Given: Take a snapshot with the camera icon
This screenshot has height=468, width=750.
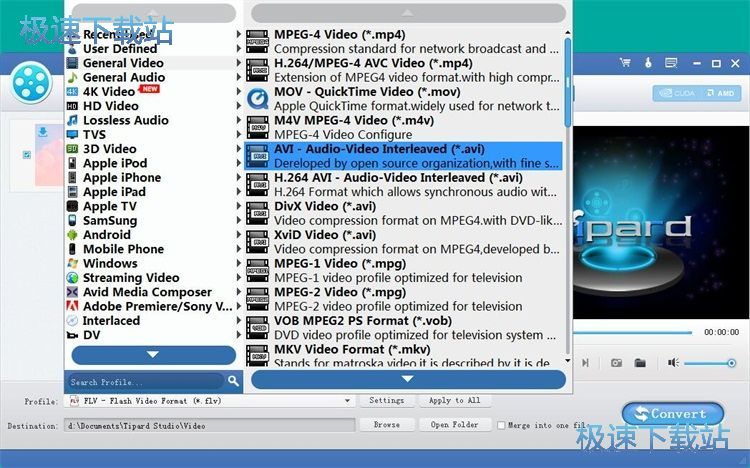Looking at the screenshot, I should (617, 363).
